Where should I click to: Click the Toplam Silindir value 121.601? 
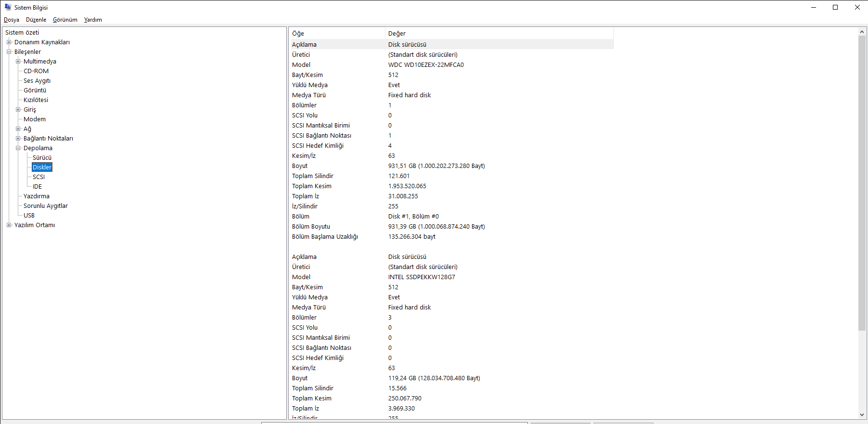tap(399, 176)
